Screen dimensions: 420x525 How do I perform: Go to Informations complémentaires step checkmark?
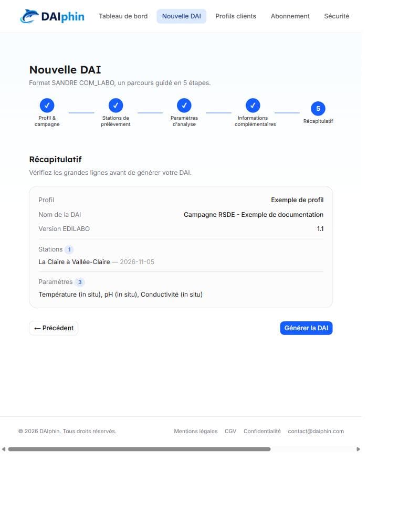tap(253, 106)
